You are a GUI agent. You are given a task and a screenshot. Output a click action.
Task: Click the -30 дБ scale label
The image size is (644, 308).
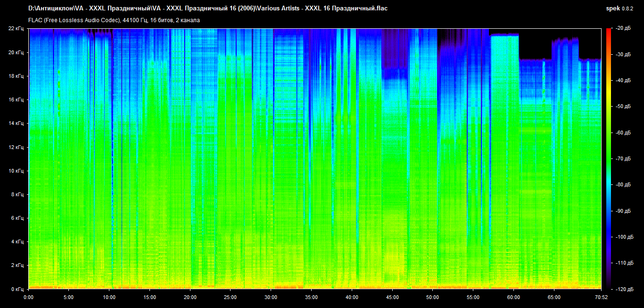(623, 54)
